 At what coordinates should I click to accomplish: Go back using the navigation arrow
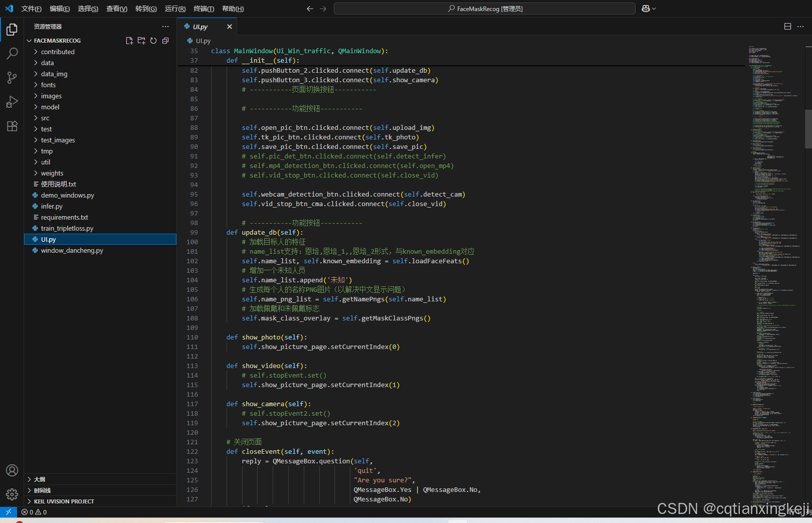(x=310, y=9)
